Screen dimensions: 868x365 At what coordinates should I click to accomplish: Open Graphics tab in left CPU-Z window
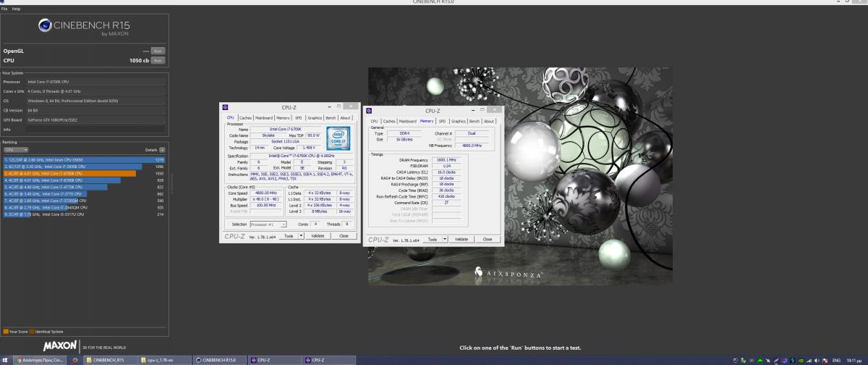[315, 117]
